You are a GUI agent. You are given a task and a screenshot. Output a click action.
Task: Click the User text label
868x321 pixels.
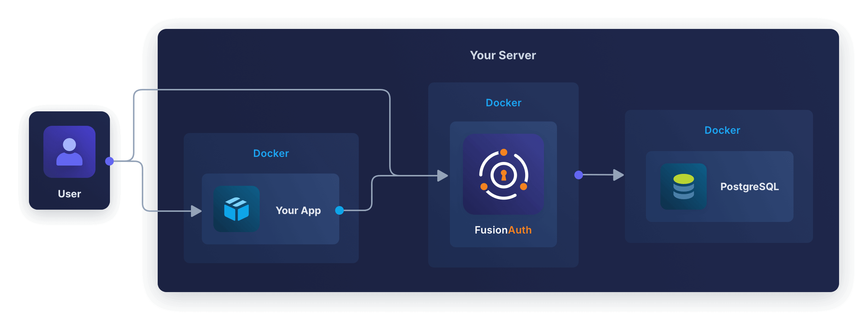(69, 194)
